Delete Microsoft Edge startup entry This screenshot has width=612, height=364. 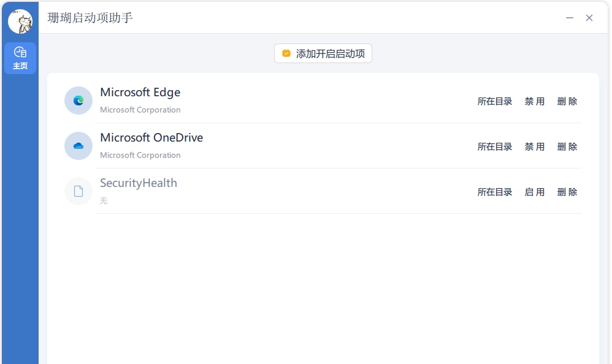coord(567,102)
